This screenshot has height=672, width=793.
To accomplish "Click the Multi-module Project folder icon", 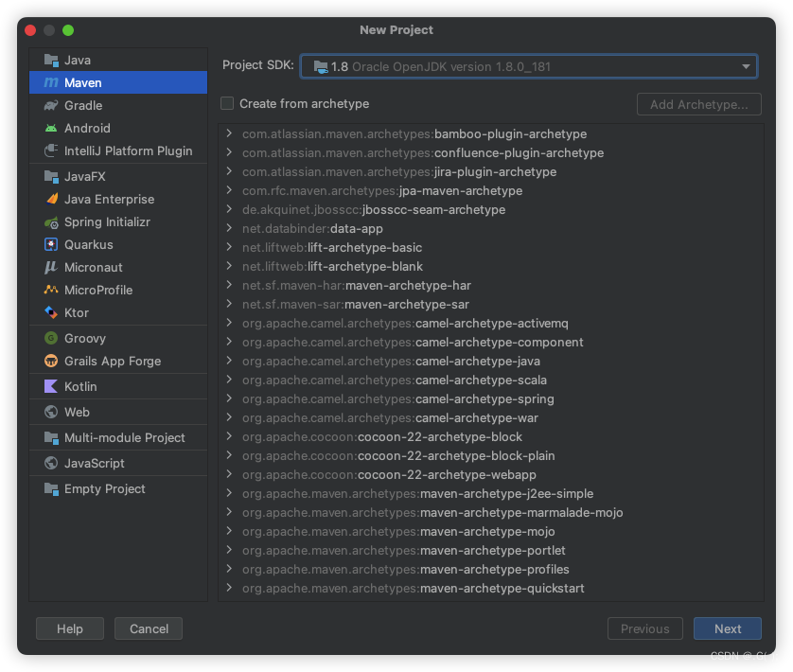I will point(51,437).
